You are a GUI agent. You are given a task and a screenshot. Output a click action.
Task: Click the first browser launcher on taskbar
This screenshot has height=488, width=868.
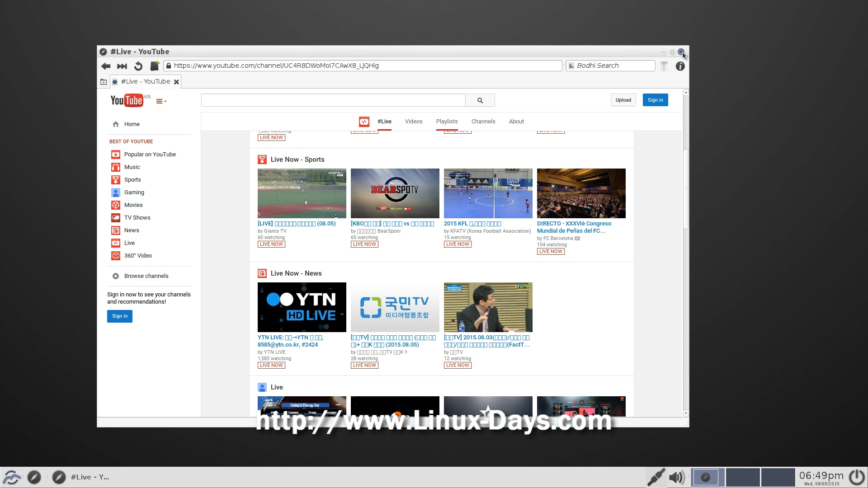click(x=34, y=477)
